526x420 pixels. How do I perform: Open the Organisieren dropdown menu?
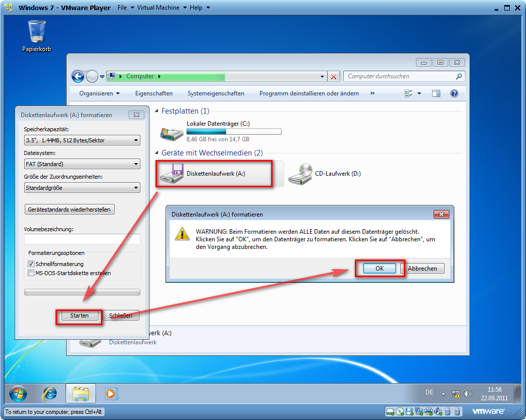(x=99, y=93)
